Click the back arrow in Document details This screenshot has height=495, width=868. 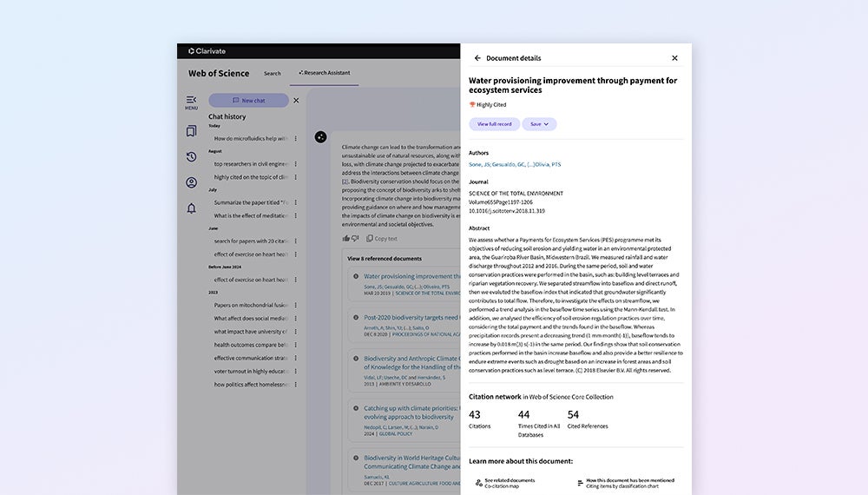477,58
